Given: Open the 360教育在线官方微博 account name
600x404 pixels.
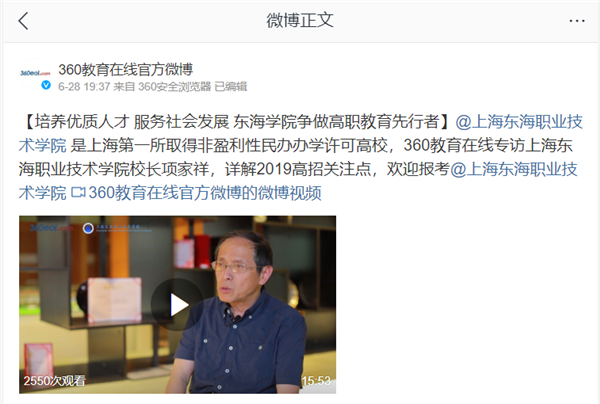Looking at the screenshot, I should (126, 70).
